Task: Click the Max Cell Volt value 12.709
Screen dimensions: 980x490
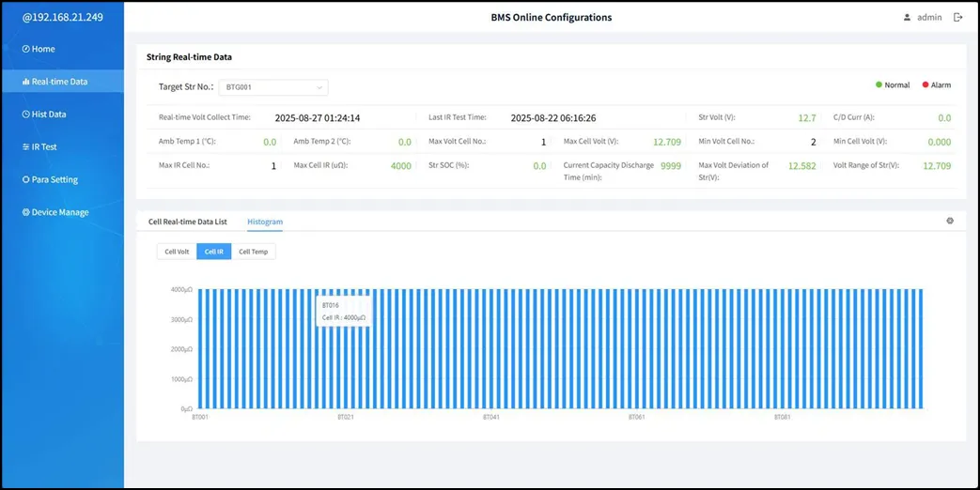Action: pyautogui.click(x=667, y=142)
